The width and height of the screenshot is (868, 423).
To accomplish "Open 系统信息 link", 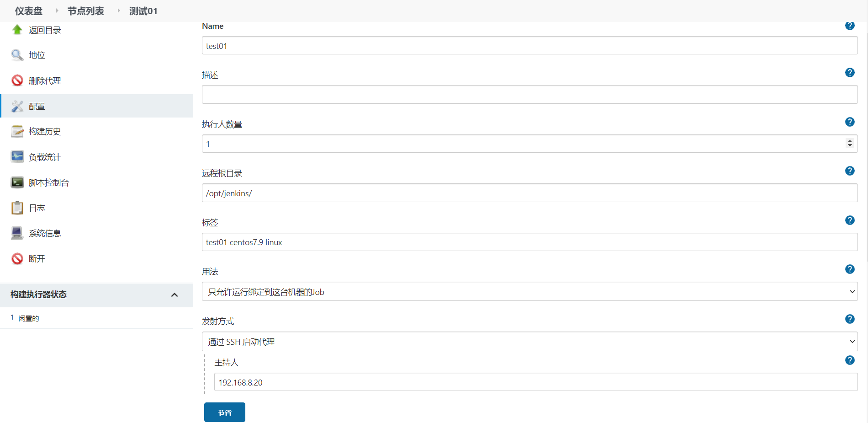I will 45,234.
